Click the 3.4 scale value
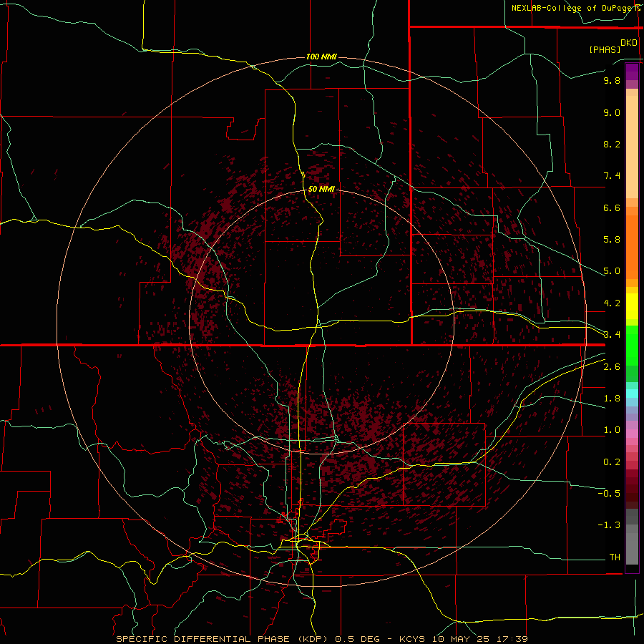The width and height of the screenshot is (644, 644). click(x=612, y=335)
